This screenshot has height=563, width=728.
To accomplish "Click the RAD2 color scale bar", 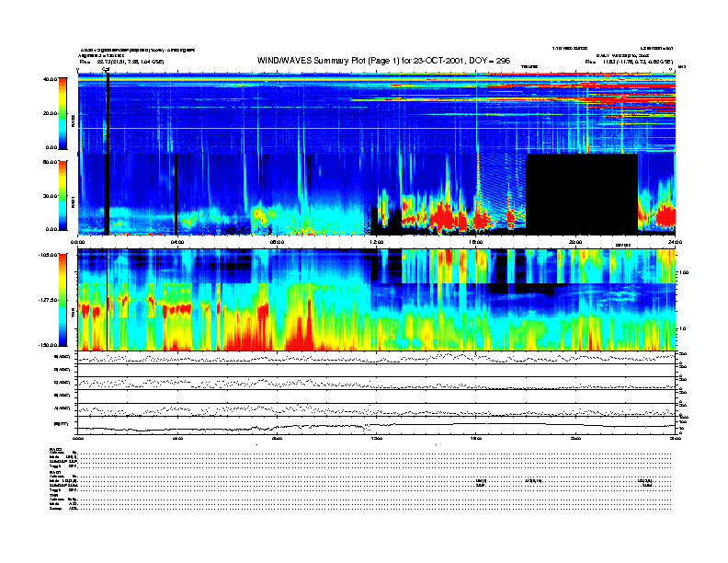I will (x=63, y=113).
